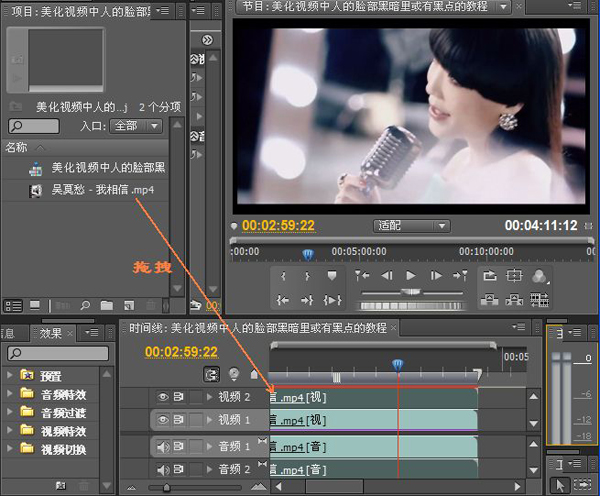Click the timeline zoom slider handle
The height and width of the screenshot is (496, 600).
point(166,488)
